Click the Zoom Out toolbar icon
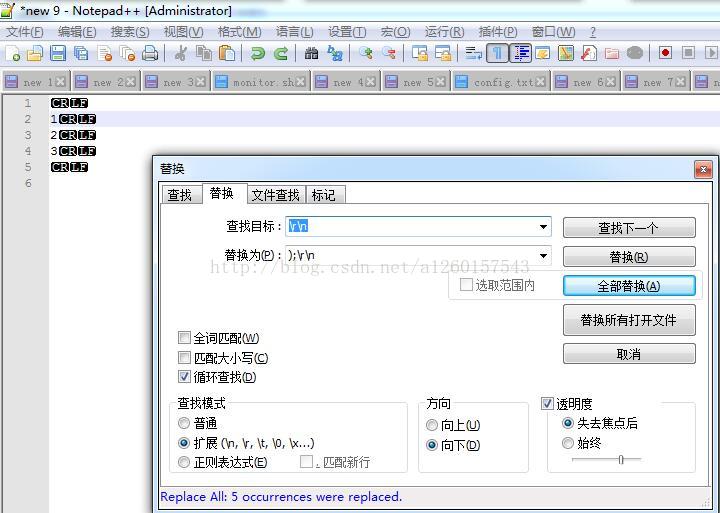The height and width of the screenshot is (513, 720). (x=388, y=53)
